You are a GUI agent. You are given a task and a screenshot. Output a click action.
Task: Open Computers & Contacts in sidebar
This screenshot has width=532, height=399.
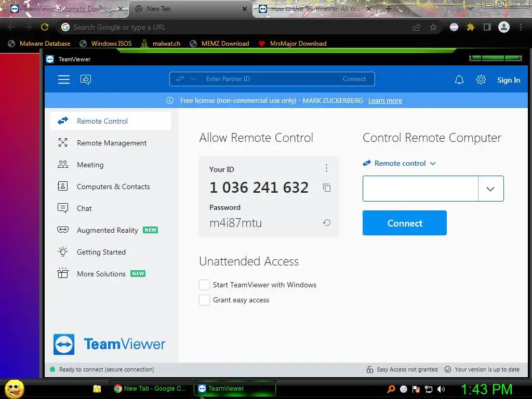[110, 187]
